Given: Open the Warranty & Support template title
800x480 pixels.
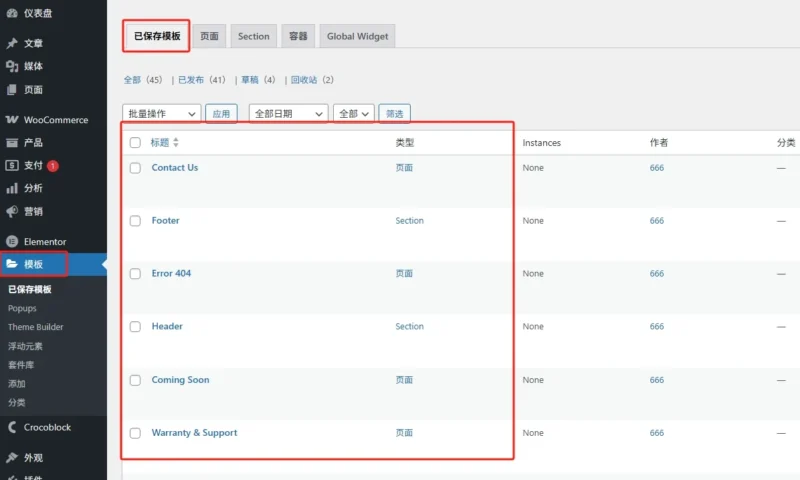Looking at the screenshot, I should (x=194, y=433).
